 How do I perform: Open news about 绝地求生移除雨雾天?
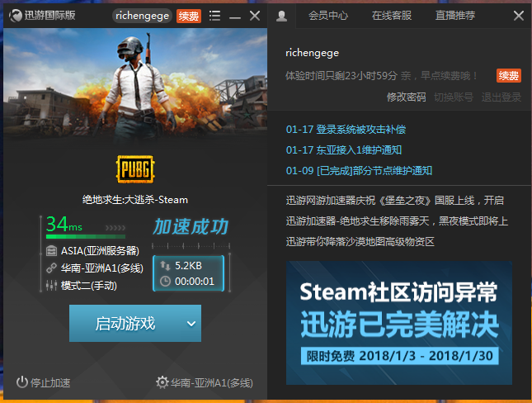pos(397,221)
